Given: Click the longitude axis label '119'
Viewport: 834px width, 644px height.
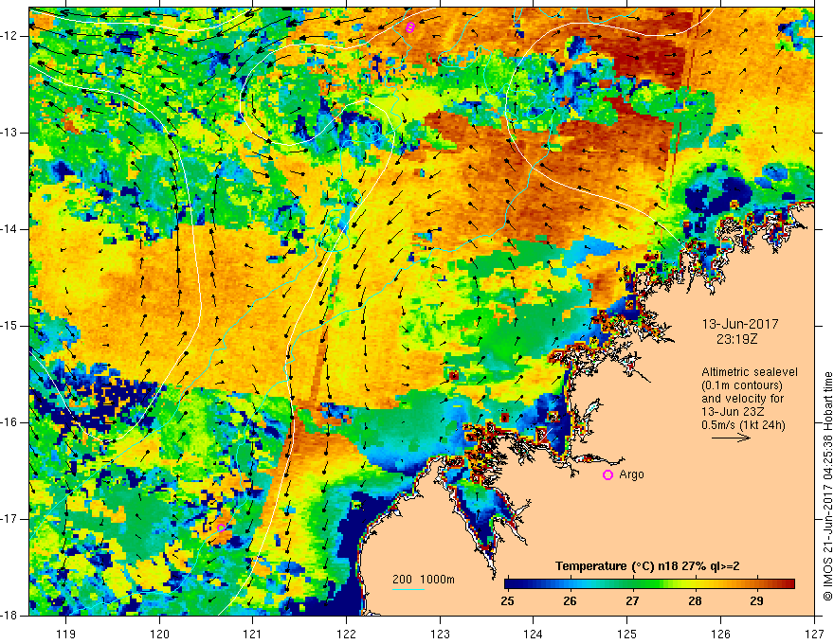Looking at the screenshot, I should (66, 634).
